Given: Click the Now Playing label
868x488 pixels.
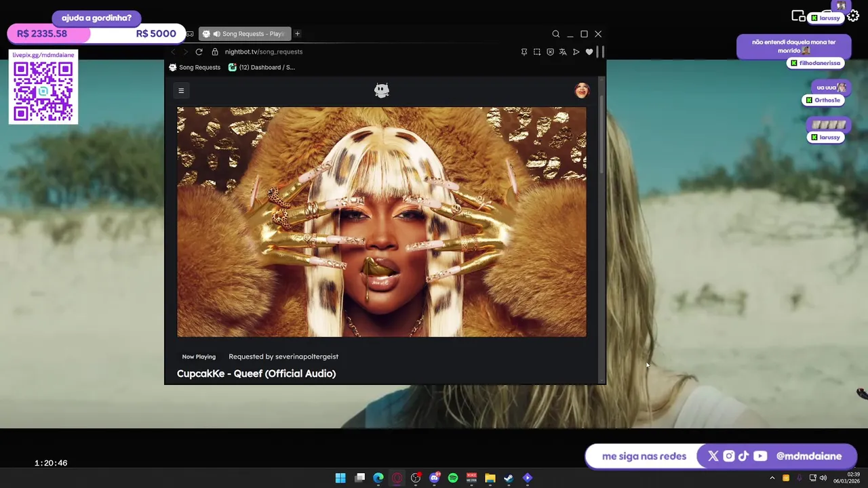Looking at the screenshot, I should tap(199, 357).
